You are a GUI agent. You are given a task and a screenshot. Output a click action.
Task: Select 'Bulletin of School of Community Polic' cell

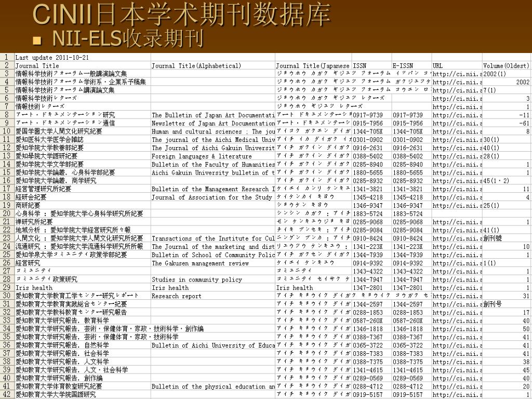pos(212,255)
